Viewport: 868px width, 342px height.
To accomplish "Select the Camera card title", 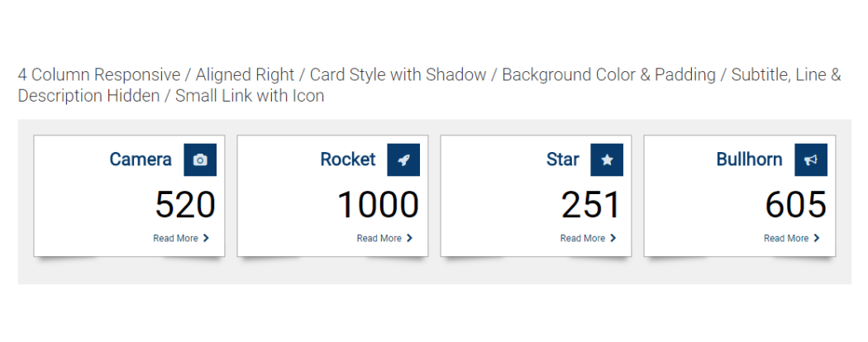I will [141, 159].
